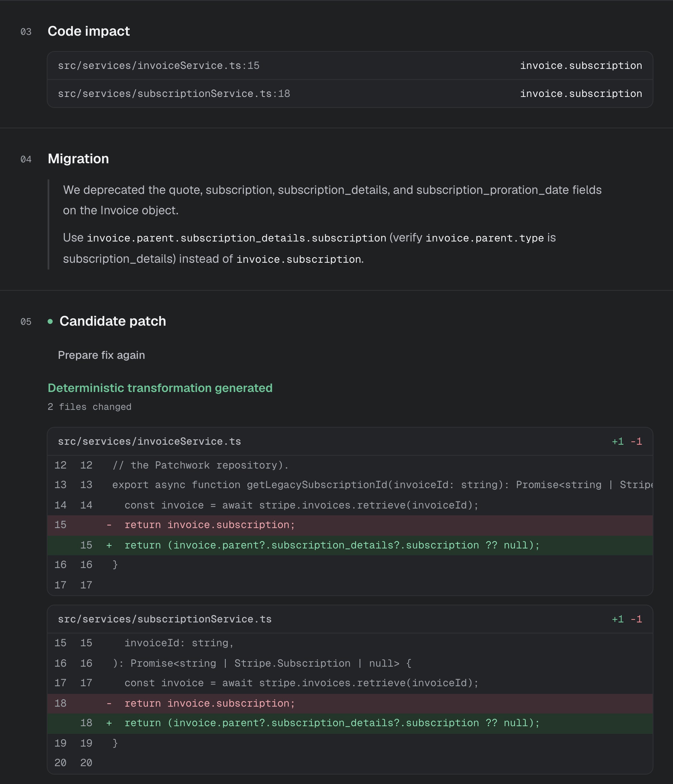Screen dimensions: 673x784
Task: Click '// the Patchwork repository).' comment line
Action: pyautogui.click(x=350, y=465)
